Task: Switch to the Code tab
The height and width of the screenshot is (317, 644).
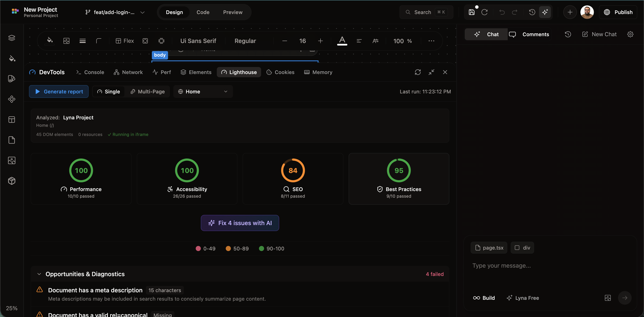Action: pos(203,12)
